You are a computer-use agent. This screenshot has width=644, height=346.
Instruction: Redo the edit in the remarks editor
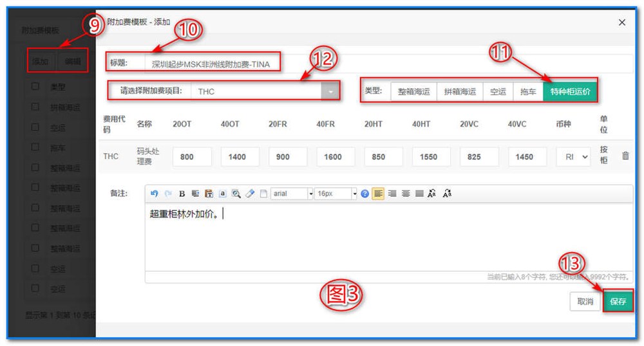pos(168,194)
